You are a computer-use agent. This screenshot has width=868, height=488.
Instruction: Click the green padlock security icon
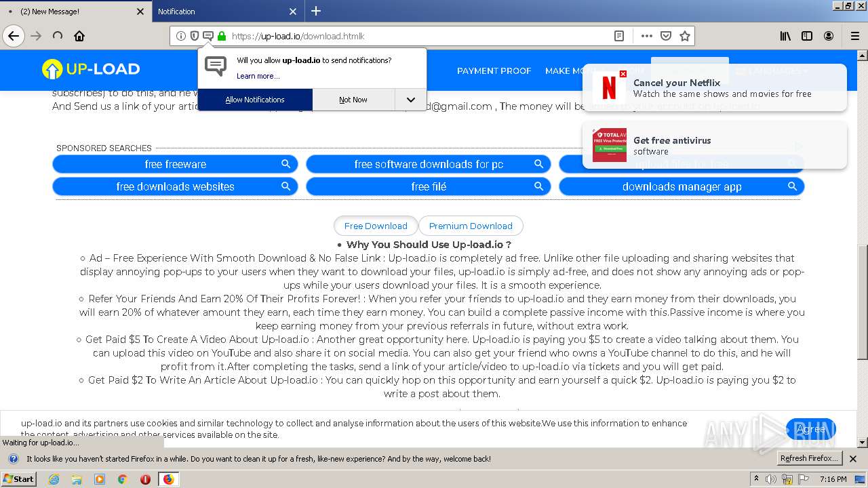[x=222, y=36]
